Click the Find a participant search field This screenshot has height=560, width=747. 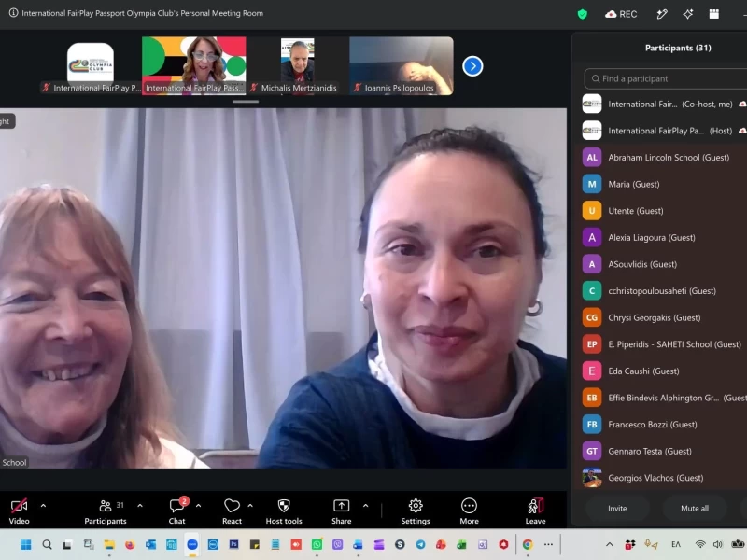666,78
